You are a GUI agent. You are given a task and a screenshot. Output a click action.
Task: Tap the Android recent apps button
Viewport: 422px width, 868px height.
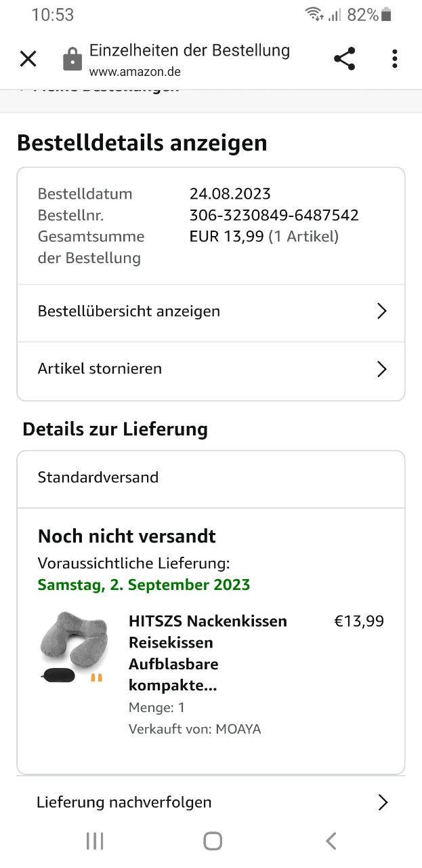(x=95, y=842)
